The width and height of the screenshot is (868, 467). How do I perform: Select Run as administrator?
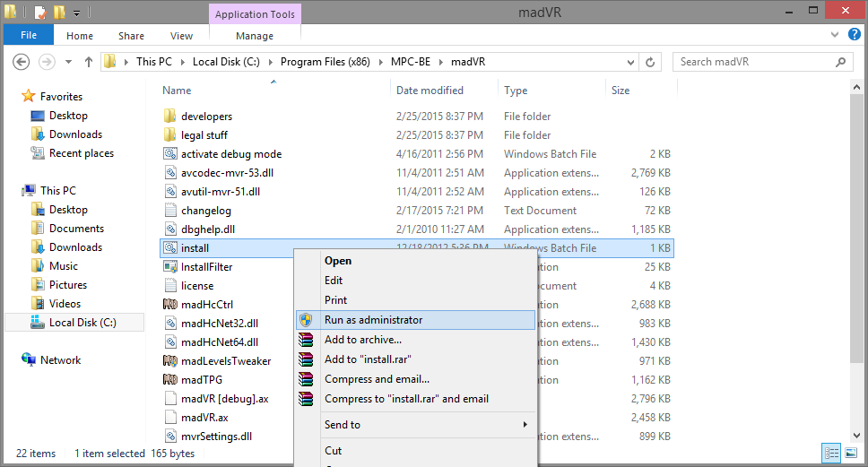point(416,320)
